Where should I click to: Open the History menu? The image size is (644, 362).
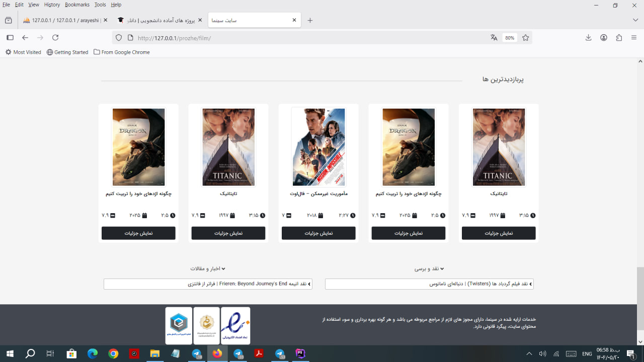point(52,5)
